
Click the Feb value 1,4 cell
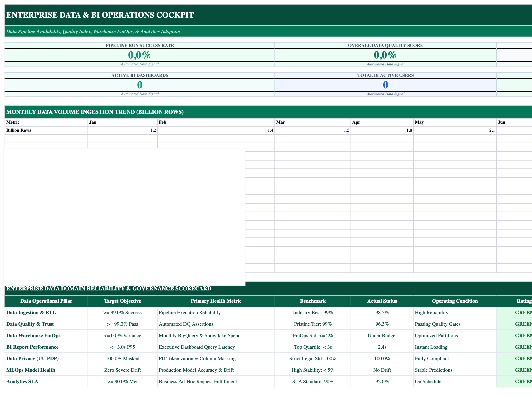[216, 130]
